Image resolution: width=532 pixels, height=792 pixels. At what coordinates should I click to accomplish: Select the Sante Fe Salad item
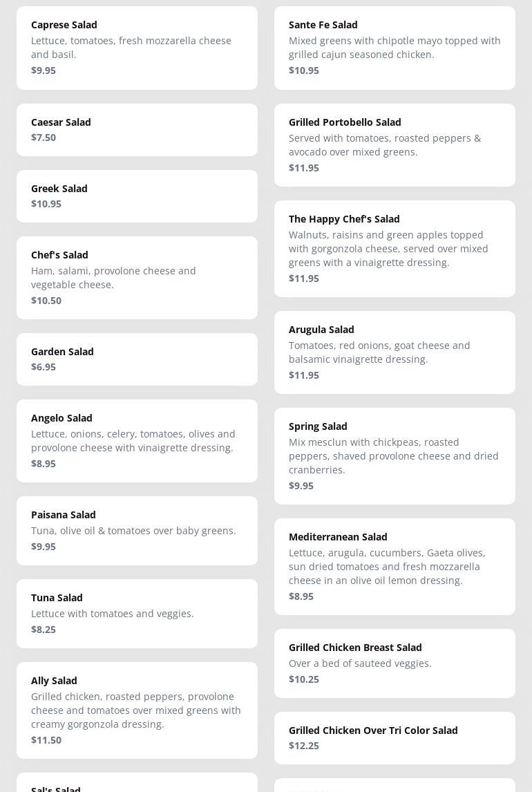click(395, 48)
